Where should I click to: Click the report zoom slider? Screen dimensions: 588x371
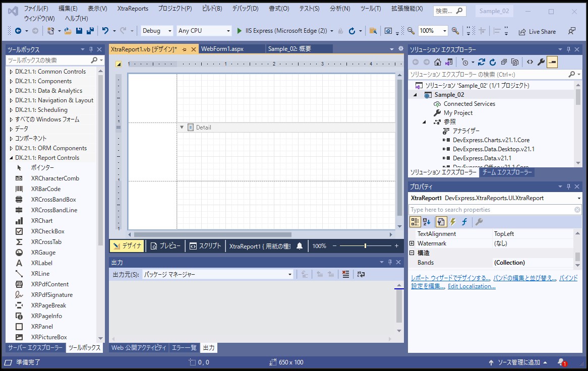pyautogui.click(x=365, y=246)
